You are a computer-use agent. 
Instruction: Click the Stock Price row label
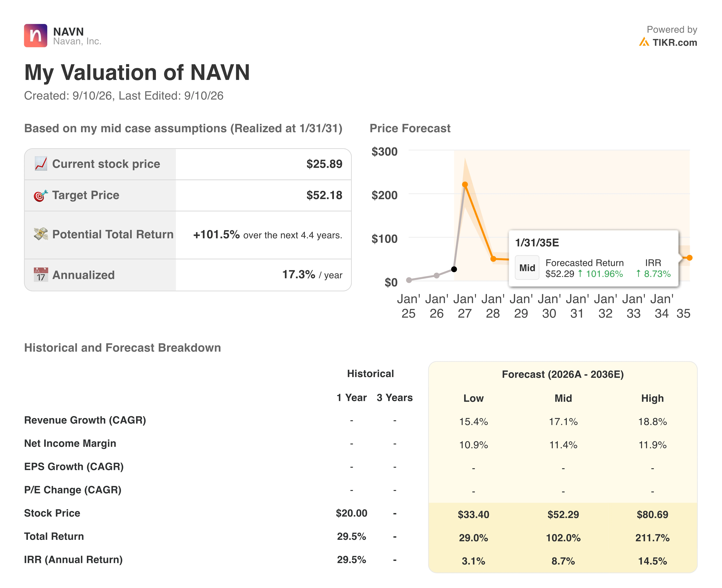(52, 513)
